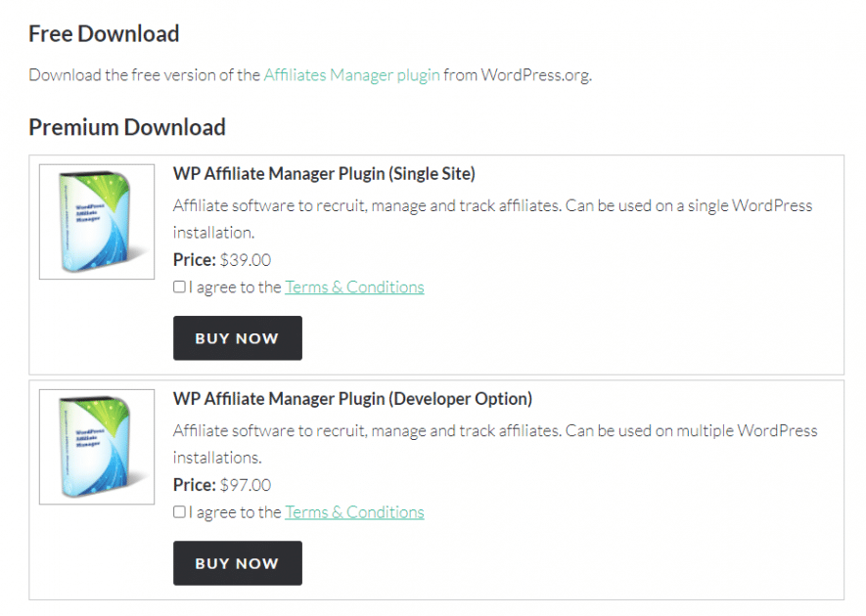This screenshot has width=866, height=616.
Task: Check the terms checkbox for Single Site plugin
Action: [179, 286]
